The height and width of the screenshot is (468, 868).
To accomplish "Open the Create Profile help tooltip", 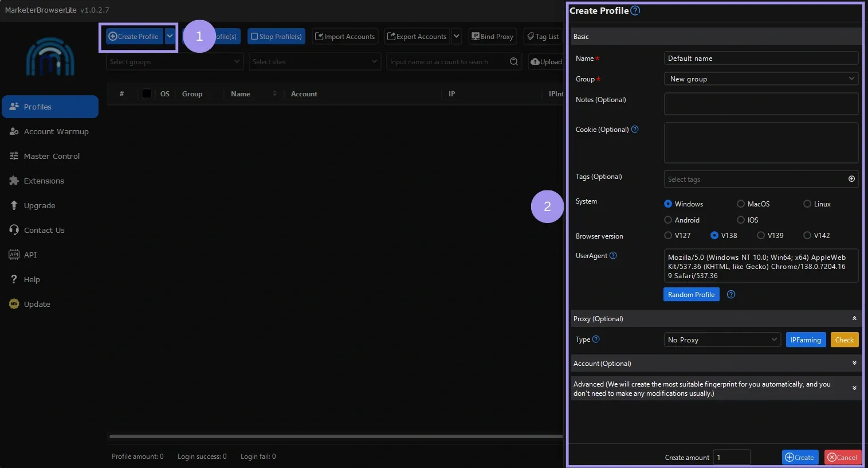I will tap(635, 10).
